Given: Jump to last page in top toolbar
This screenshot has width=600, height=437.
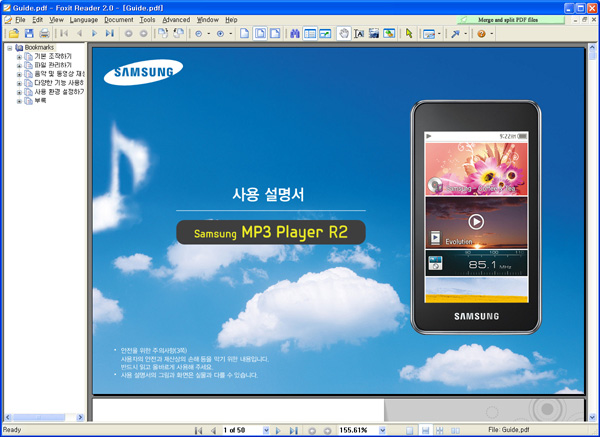Looking at the screenshot, I should (x=110, y=34).
